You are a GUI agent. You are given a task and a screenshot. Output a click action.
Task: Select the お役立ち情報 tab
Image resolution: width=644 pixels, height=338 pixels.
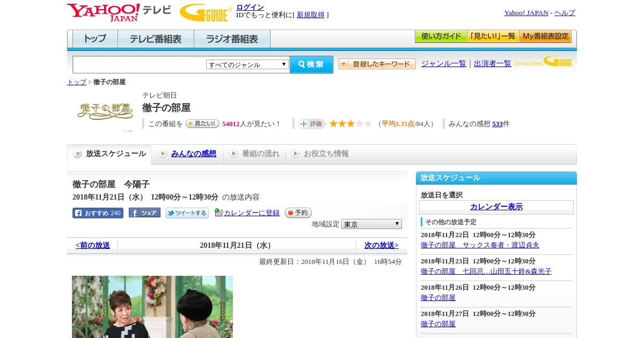[x=320, y=154]
